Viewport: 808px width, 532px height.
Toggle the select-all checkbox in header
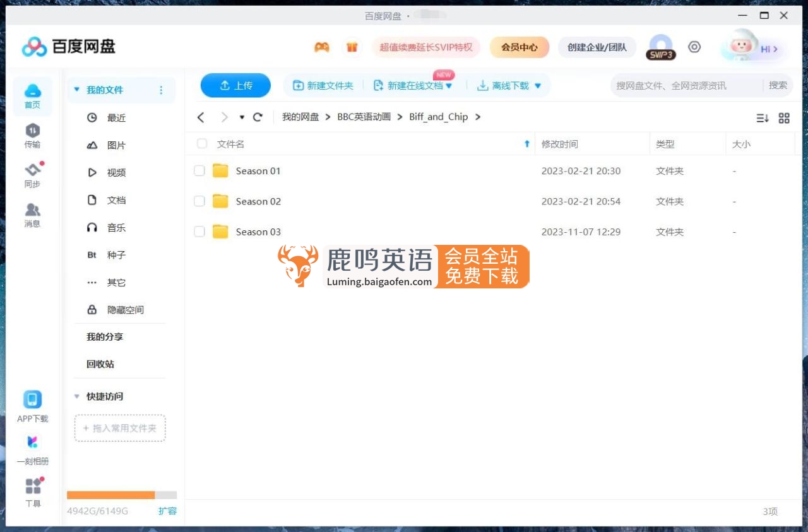click(202, 144)
